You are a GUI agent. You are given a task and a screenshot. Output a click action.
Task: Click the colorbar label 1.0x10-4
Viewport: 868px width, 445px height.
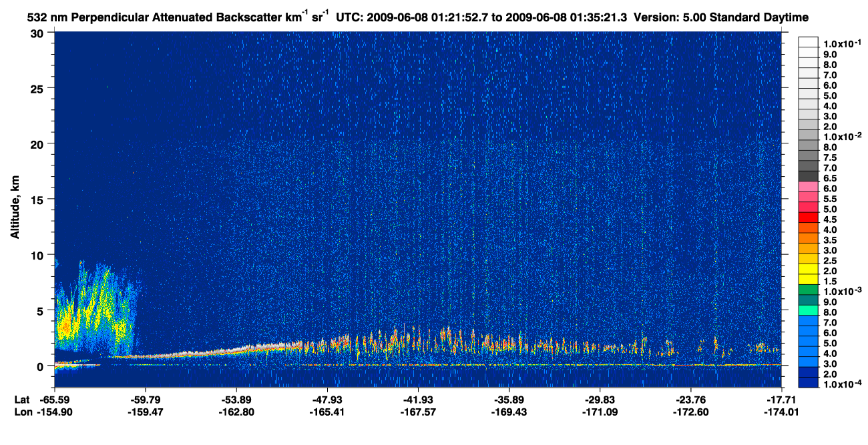click(x=843, y=385)
